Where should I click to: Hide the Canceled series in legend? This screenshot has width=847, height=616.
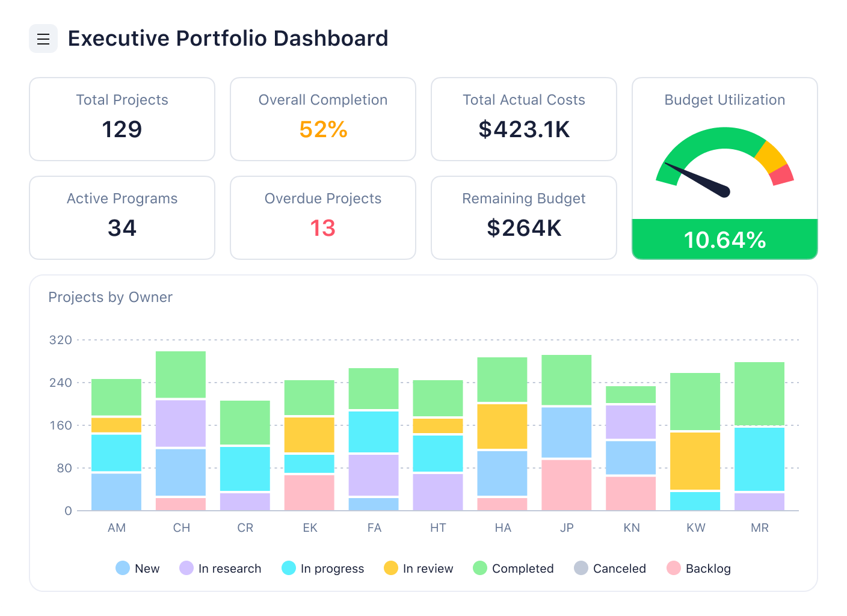tap(609, 568)
